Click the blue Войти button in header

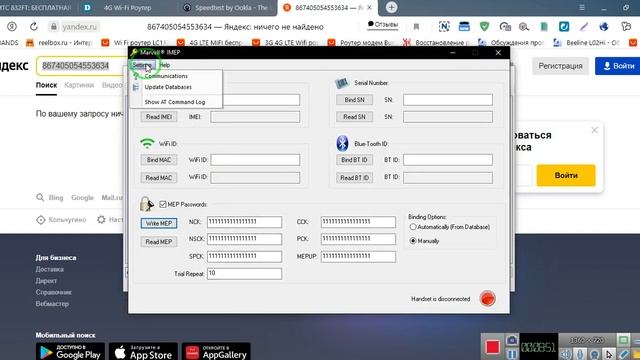pyautogui.click(x=618, y=66)
